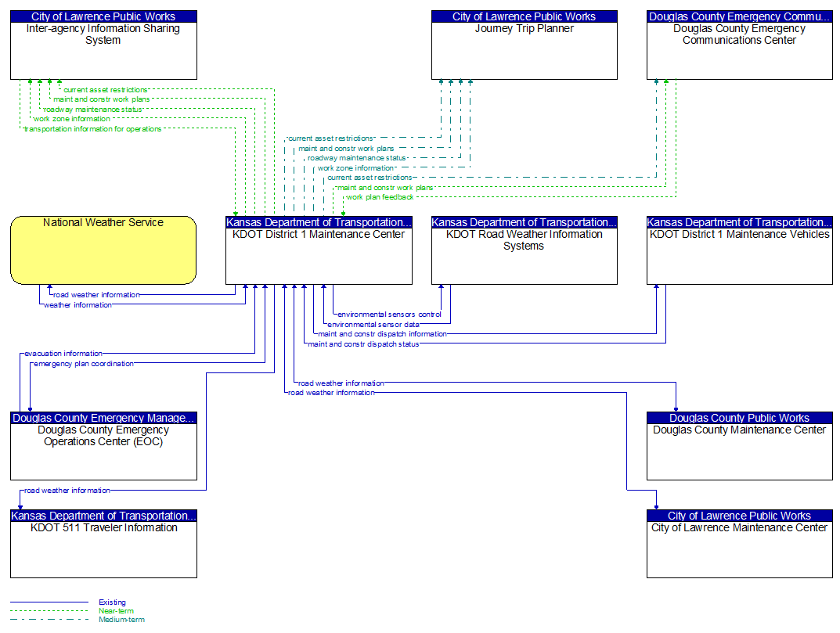Click 'Douglas County Emergency Manage...' header bar

pos(103,418)
